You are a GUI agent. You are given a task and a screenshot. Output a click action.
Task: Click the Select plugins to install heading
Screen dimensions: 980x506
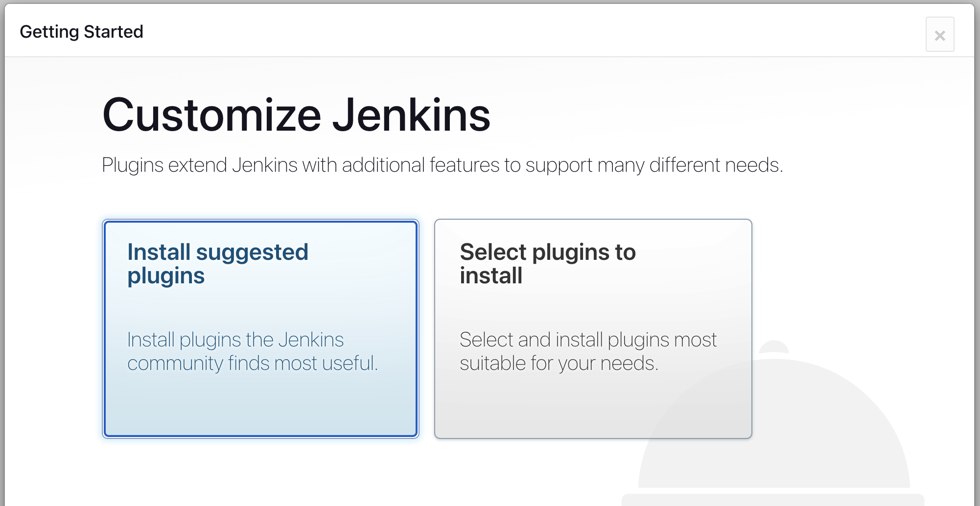pyautogui.click(x=547, y=263)
